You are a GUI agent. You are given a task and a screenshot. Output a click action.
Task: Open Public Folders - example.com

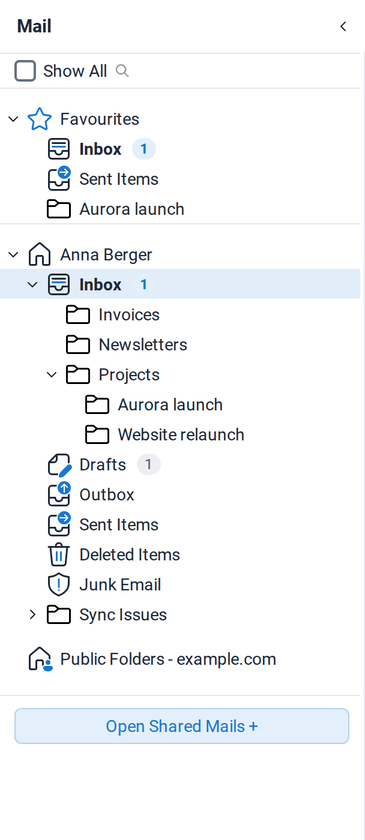[168, 659]
